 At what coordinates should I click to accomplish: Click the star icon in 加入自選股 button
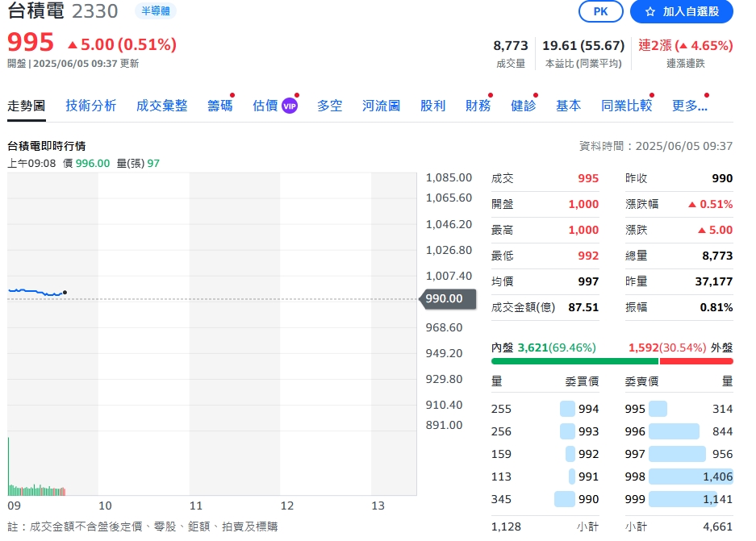pyautogui.click(x=650, y=11)
